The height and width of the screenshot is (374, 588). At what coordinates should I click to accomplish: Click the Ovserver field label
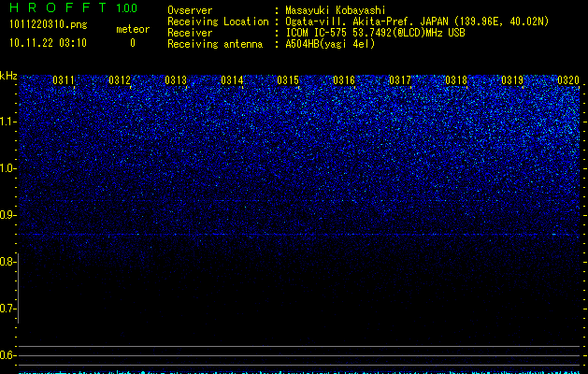(x=190, y=10)
